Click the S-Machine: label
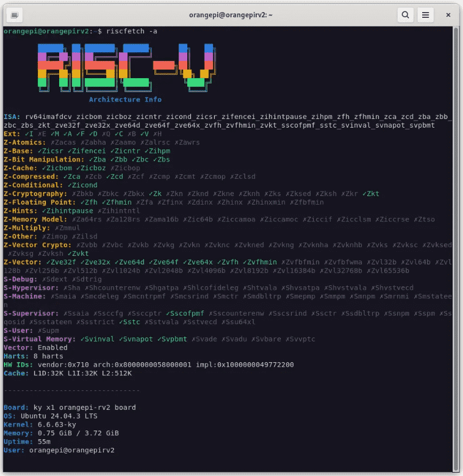The height and width of the screenshot is (476, 463). point(25,296)
